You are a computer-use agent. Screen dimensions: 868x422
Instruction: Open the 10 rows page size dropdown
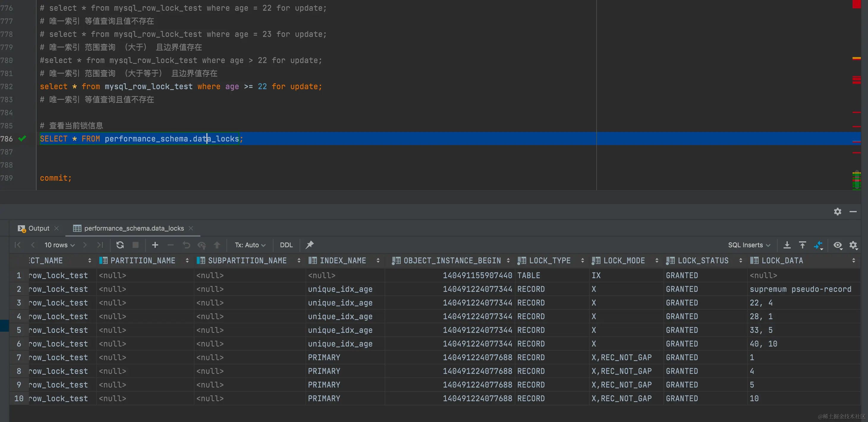pyautogui.click(x=59, y=245)
